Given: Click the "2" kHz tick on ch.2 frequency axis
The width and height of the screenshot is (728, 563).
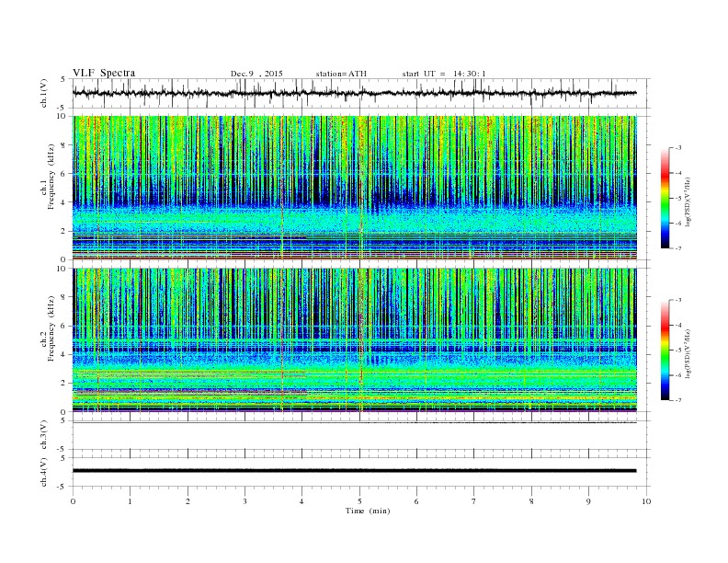Looking at the screenshot, I should pos(63,384).
